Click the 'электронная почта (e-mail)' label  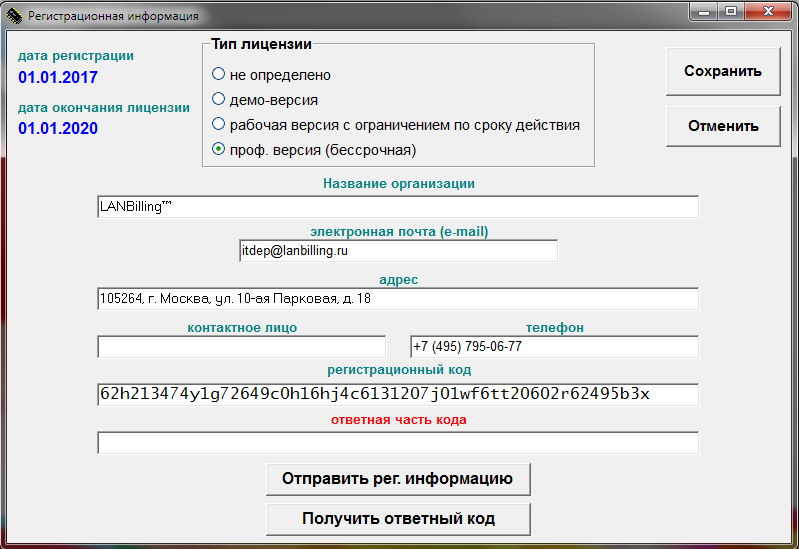point(399,232)
